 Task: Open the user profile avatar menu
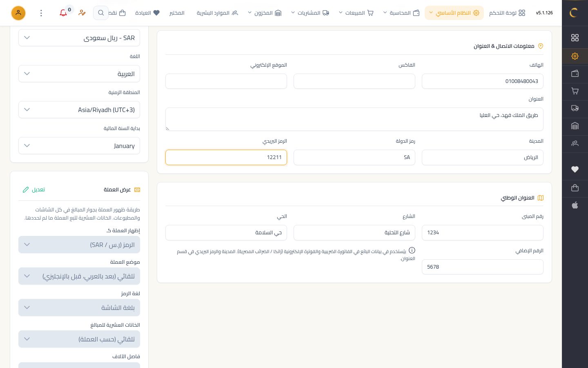coord(18,13)
